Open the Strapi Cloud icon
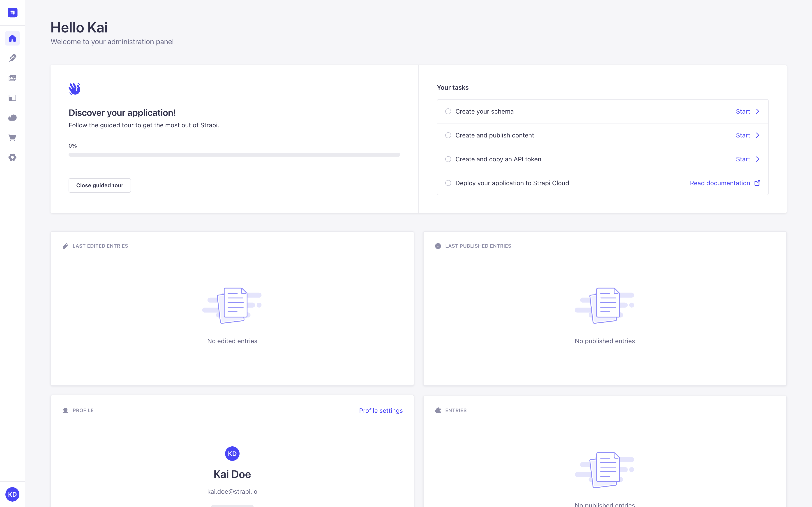812x507 pixels. pos(12,117)
